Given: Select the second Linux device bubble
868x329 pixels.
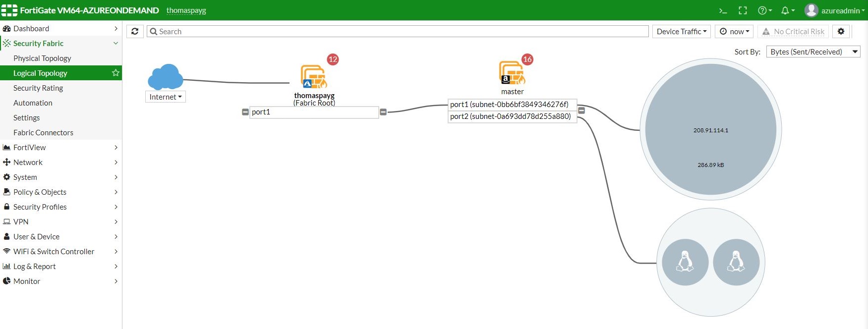Looking at the screenshot, I should coord(736,262).
